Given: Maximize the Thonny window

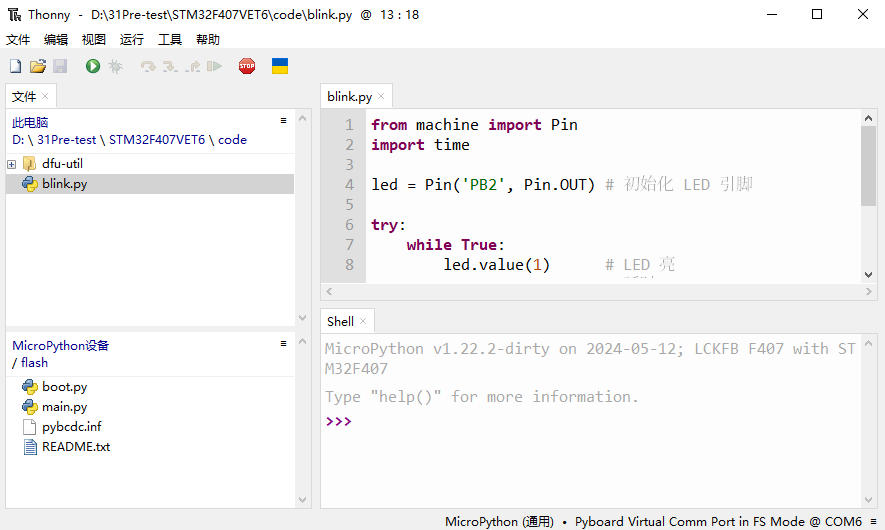Looking at the screenshot, I should click(817, 14).
